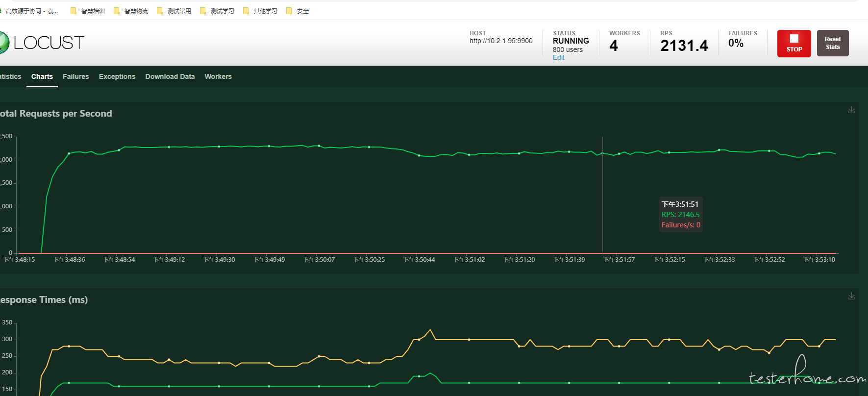Screen dimensions: 868x396
Task: Open the Statistics tab
Action: 10,76
